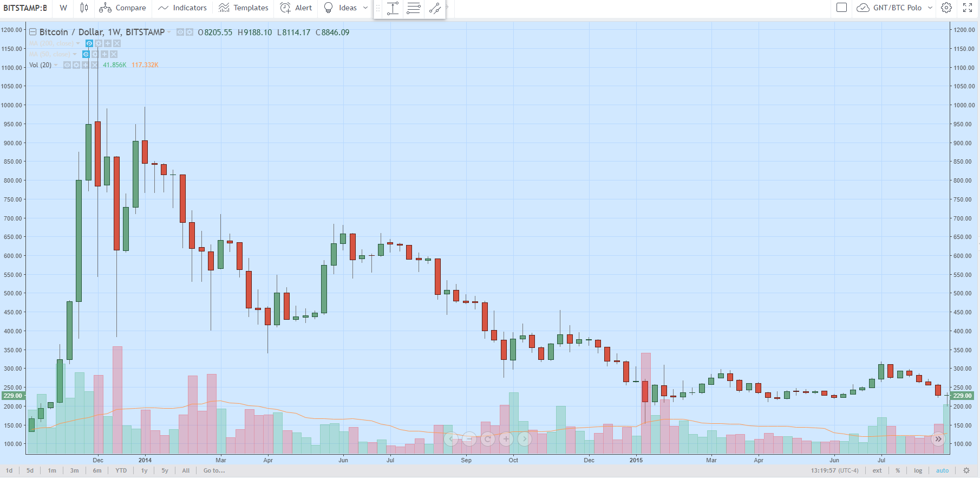980x478 pixels.
Task: Set date range to 5y
Action: [165, 470]
